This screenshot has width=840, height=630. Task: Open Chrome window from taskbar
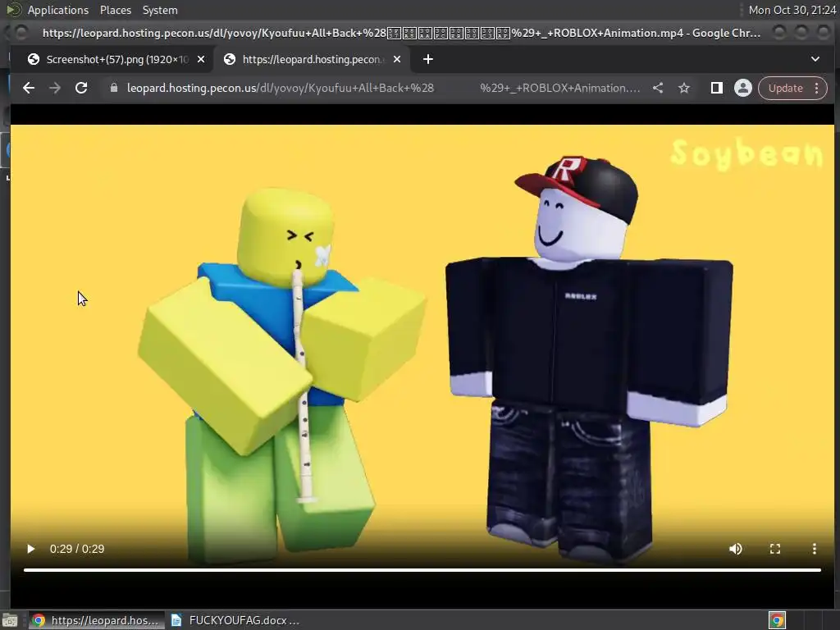point(97,620)
